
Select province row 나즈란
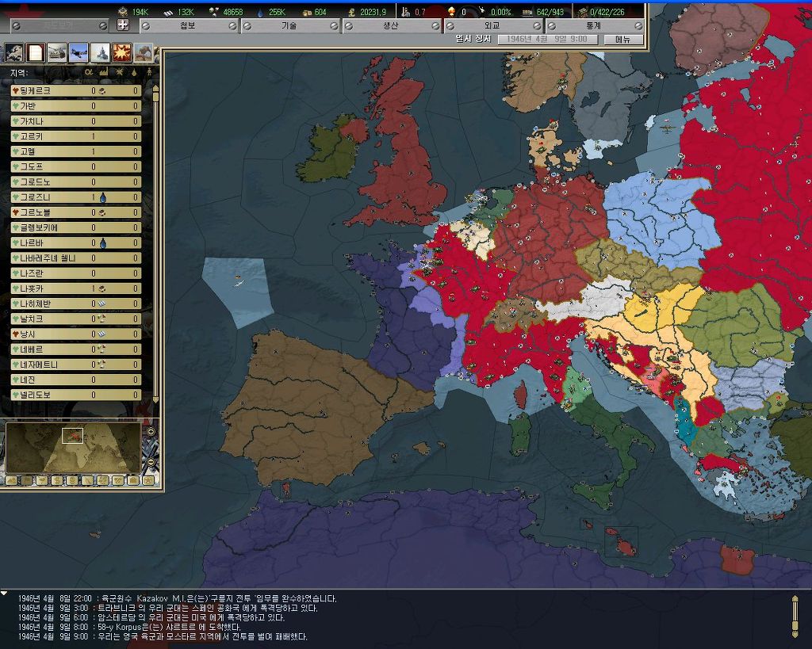coord(76,273)
